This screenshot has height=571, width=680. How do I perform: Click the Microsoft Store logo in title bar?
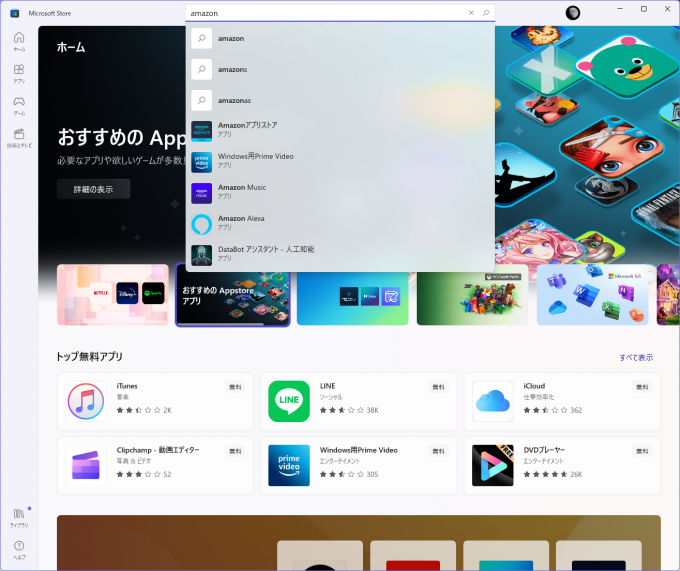(x=15, y=13)
